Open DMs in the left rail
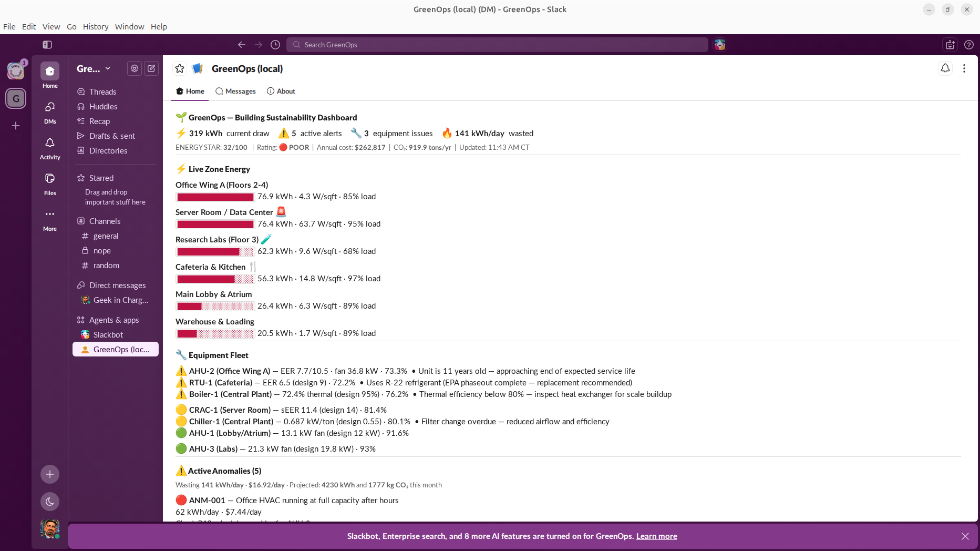The image size is (980, 551). [x=50, y=111]
